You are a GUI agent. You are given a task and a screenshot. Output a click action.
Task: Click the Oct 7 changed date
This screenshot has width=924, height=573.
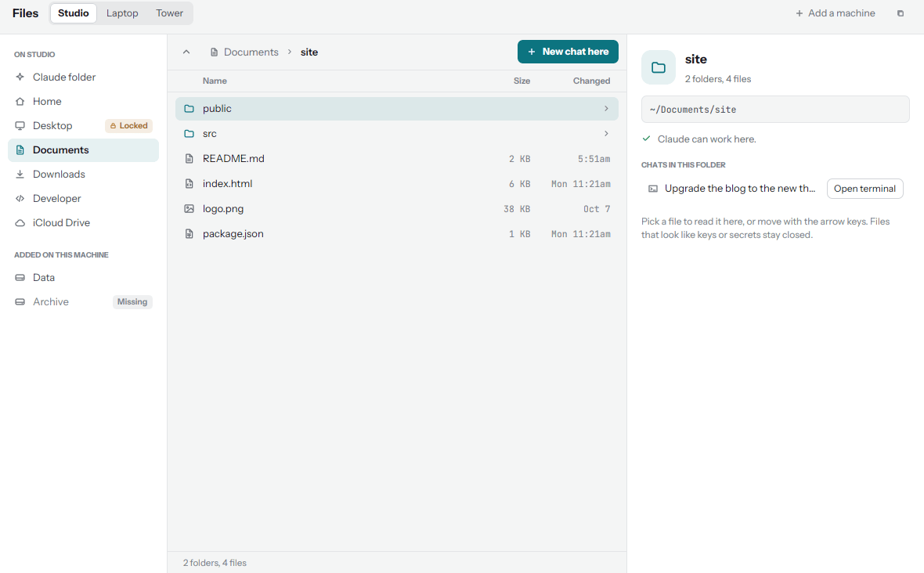point(597,209)
